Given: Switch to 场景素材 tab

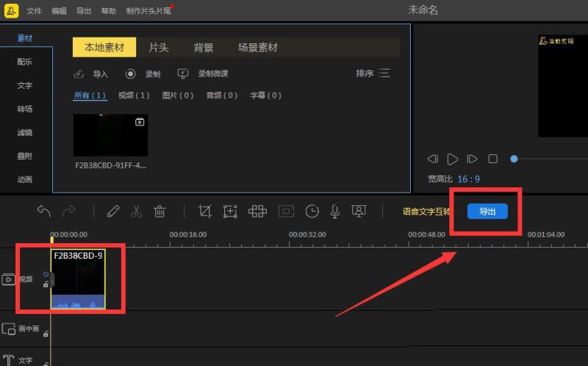Looking at the screenshot, I should pos(258,48).
